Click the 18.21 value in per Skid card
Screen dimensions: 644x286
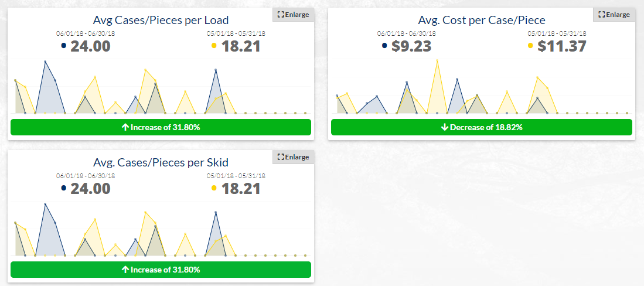[241, 188]
